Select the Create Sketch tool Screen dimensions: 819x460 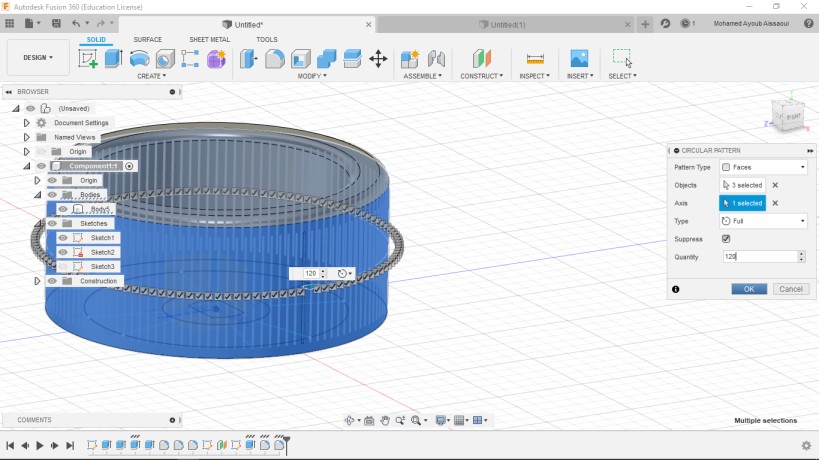[88, 59]
